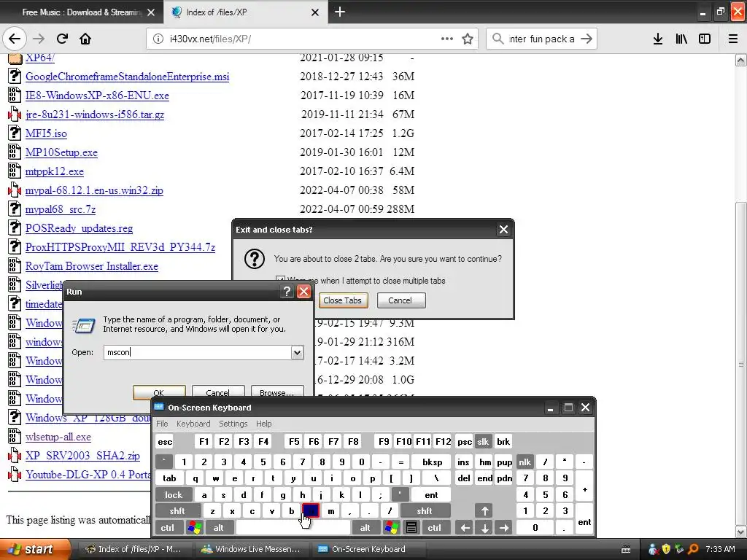This screenshot has height=560, width=747.
Task: Click in the Run dialog Open text field
Action: tap(198, 352)
